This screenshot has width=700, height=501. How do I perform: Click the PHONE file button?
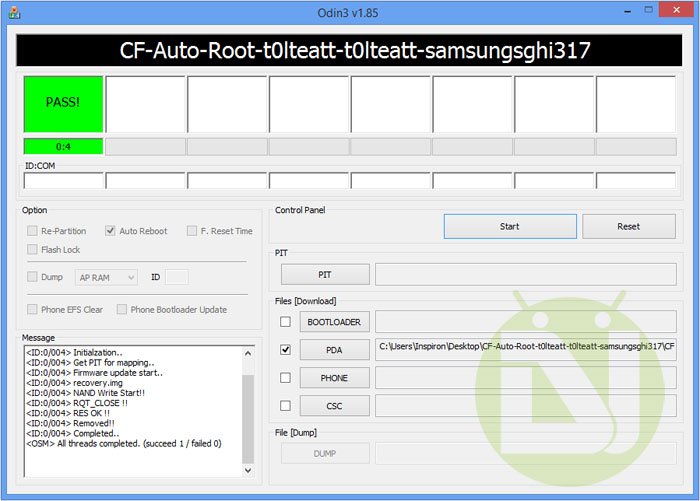(334, 378)
